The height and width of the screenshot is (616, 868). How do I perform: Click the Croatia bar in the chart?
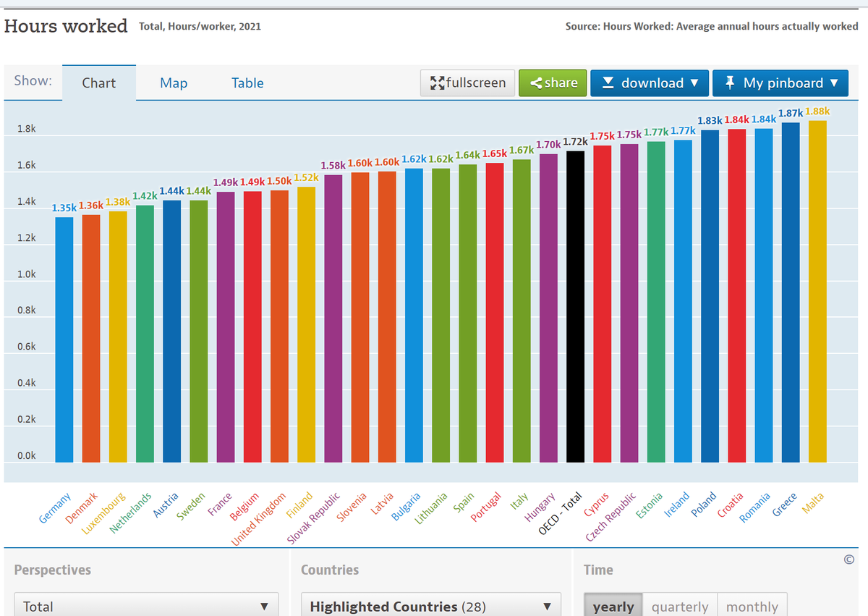(x=736, y=295)
